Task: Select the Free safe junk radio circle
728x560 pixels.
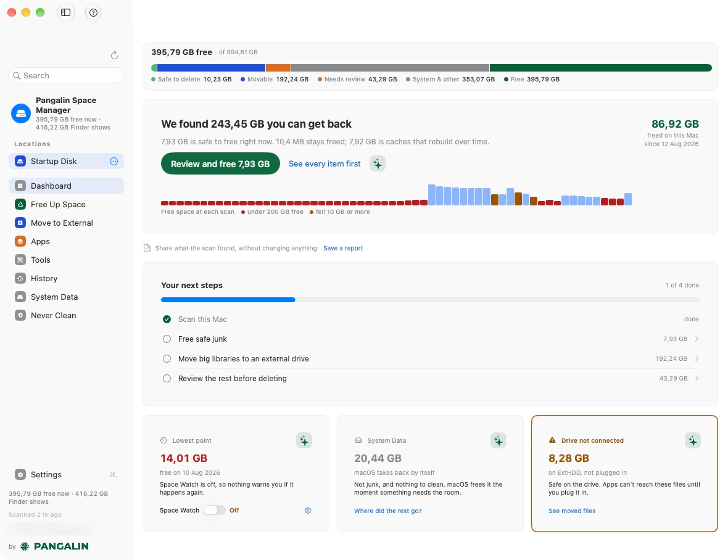Action: pyautogui.click(x=167, y=339)
